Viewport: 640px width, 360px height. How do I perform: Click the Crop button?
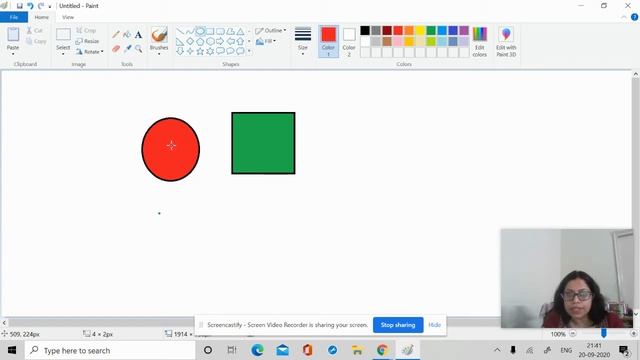(86, 31)
